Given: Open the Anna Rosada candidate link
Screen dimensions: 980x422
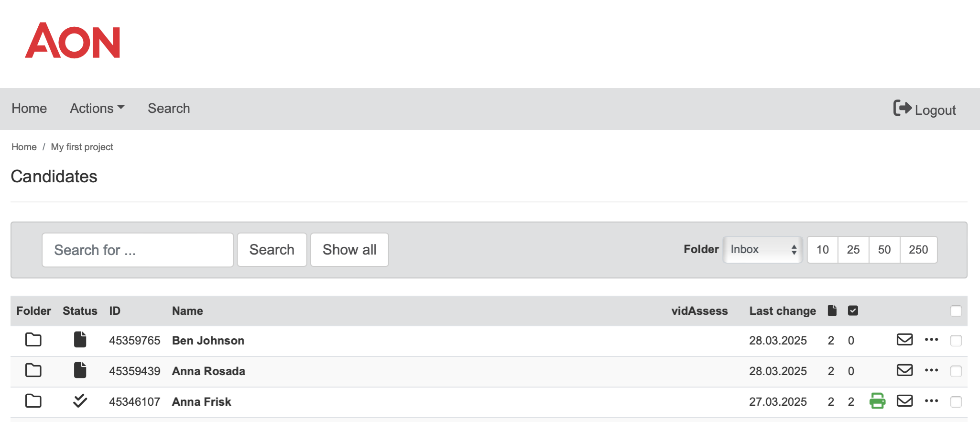Looking at the screenshot, I should click(x=208, y=371).
